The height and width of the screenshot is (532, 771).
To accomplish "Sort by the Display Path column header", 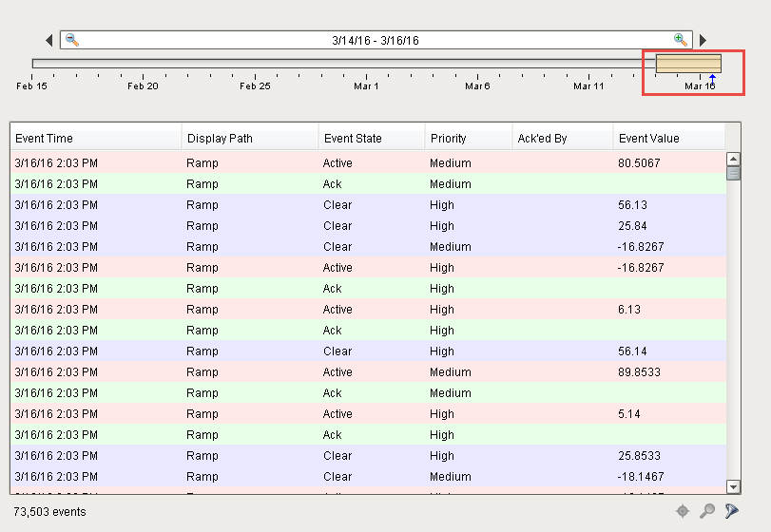I will (250, 138).
